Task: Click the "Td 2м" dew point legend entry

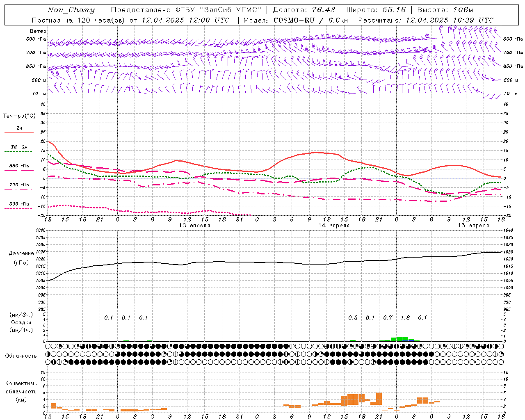Action: click(x=19, y=147)
